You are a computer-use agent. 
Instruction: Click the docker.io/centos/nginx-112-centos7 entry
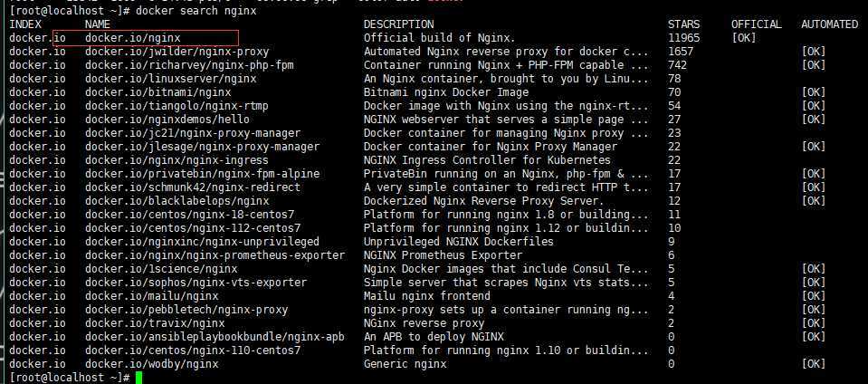(x=193, y=228)
